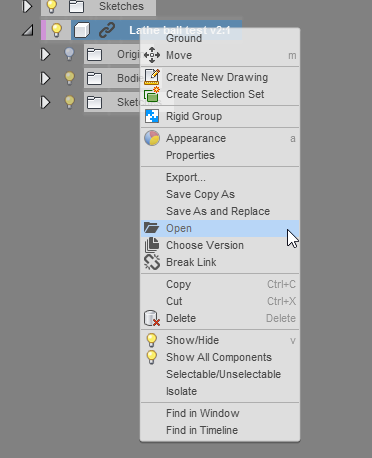Click the Choose Version stacked pages icon
This screenshot has width=372, height=458.
[x=152, y=245]
